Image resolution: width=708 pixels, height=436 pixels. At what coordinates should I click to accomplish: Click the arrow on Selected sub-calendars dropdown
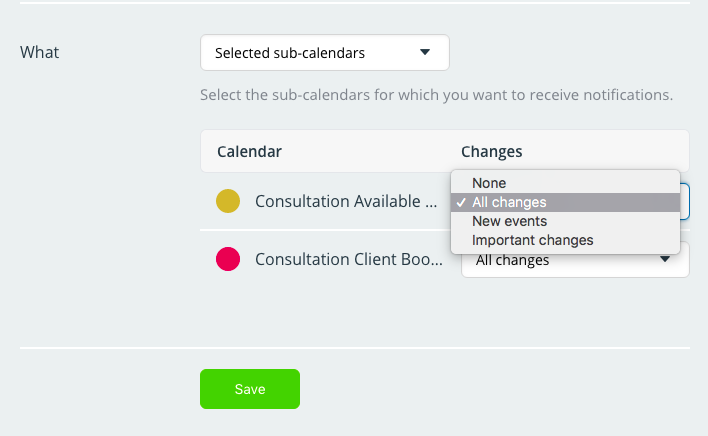pos(424,52)
